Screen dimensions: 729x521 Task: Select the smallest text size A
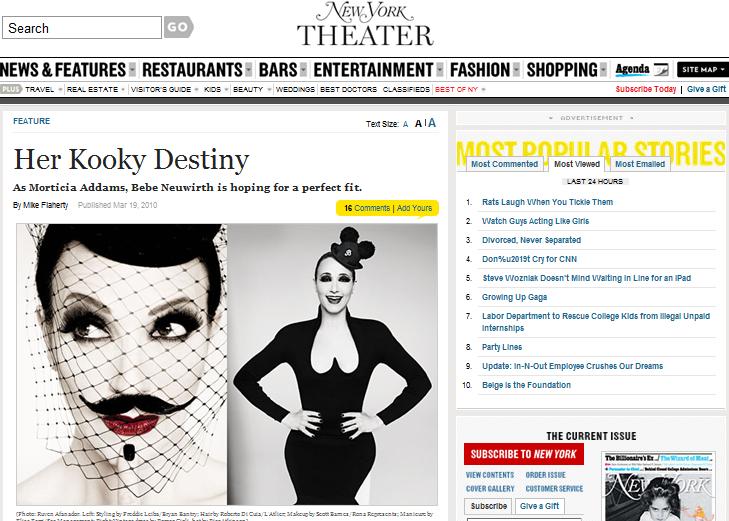tap(405, 124)
